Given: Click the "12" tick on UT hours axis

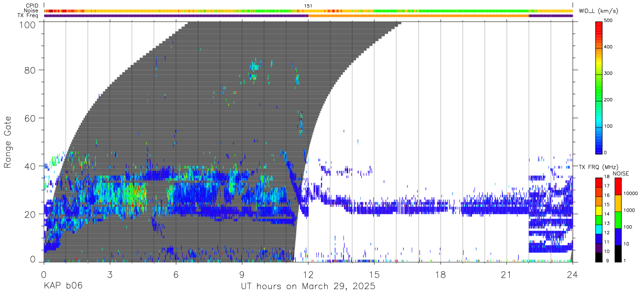Looking at the screenshot, I should pyautogui.click(x=308, y=274).
